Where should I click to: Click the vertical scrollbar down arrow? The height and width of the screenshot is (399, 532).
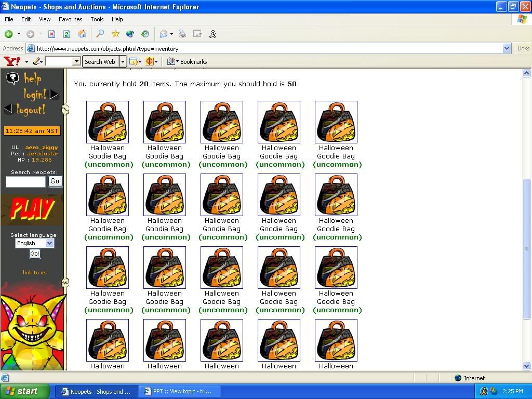[x=527, y=366]
